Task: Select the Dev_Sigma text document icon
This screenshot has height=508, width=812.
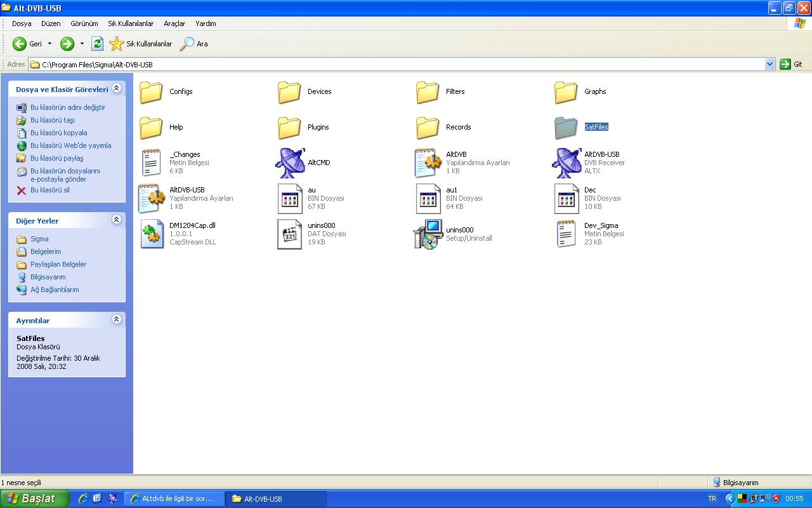Action: pyautogui.click(x=566, y=234)
